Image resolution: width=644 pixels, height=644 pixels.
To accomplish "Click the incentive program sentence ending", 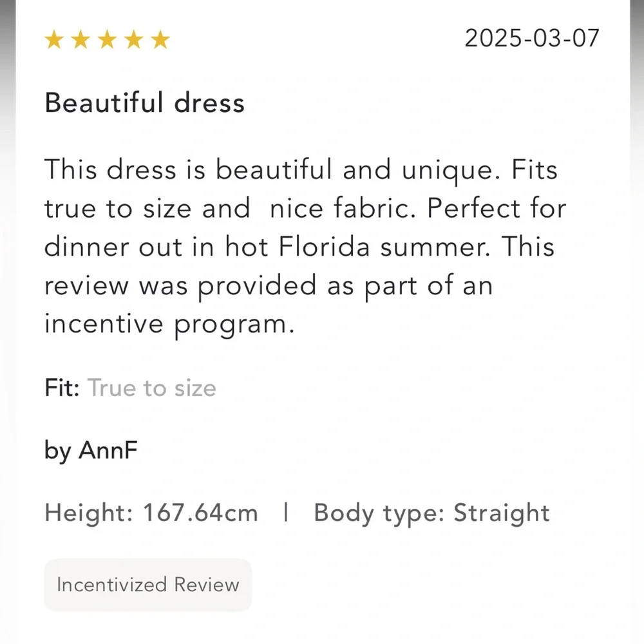I will coord(169,325).
